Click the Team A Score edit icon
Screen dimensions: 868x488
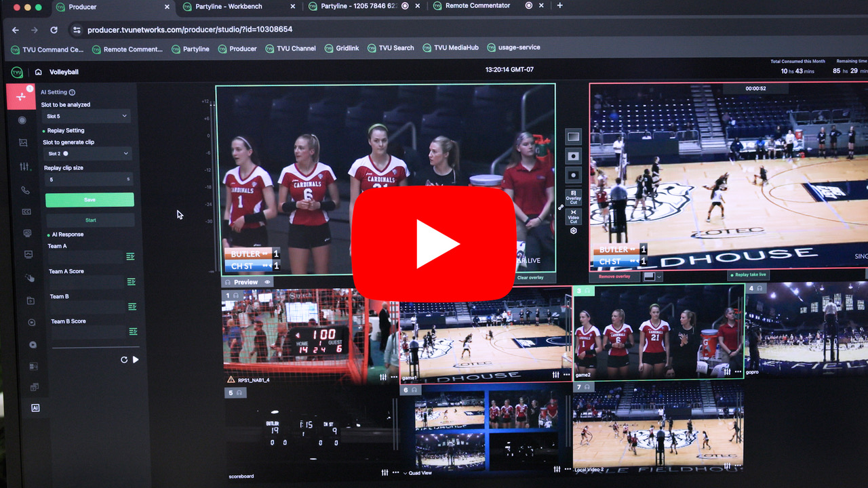tap(131, 281)
